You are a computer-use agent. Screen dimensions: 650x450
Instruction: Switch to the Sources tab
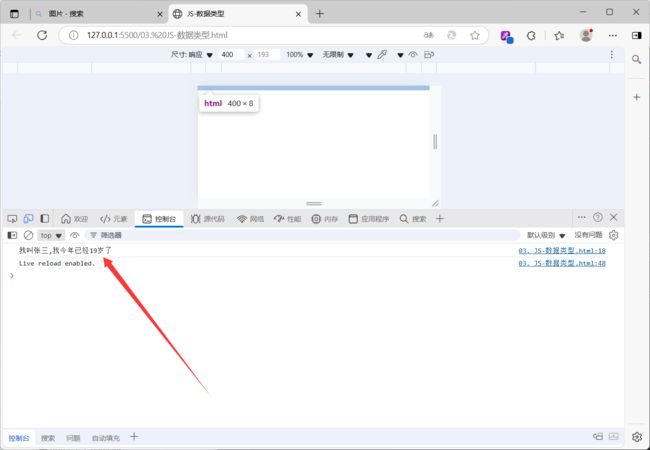tap(208, 219)
